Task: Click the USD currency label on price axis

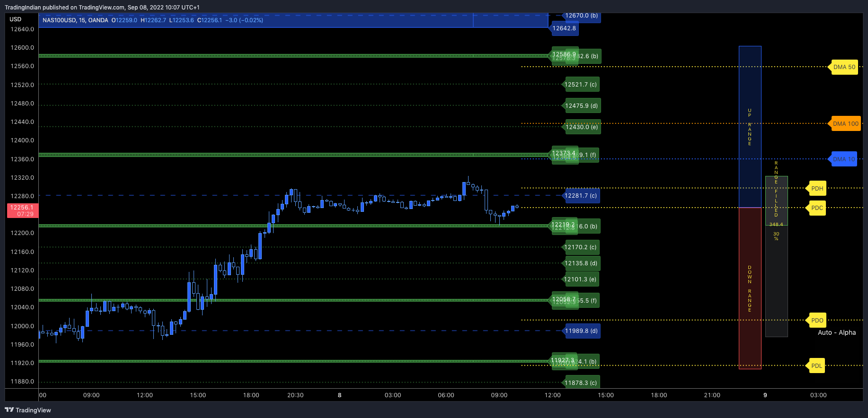Action: tap(16, 19)
